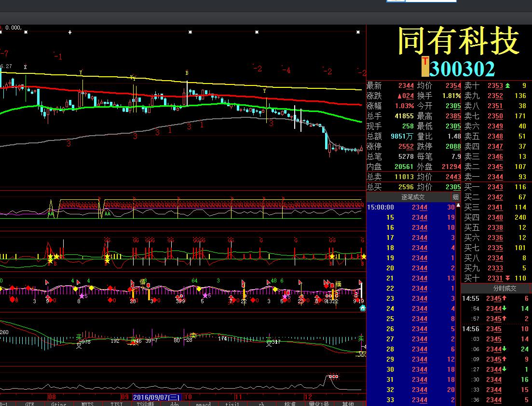Click the orange T marker beside code 300302
The width and height of the screenshot is (532, 406).
pyautogui.click(x=425, y=67)
